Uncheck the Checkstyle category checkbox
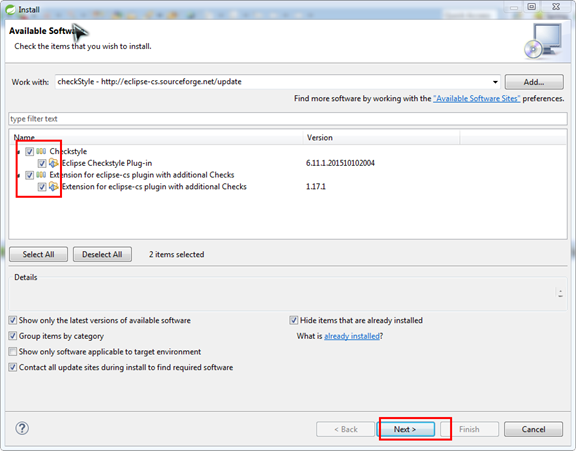 [29, 151]
